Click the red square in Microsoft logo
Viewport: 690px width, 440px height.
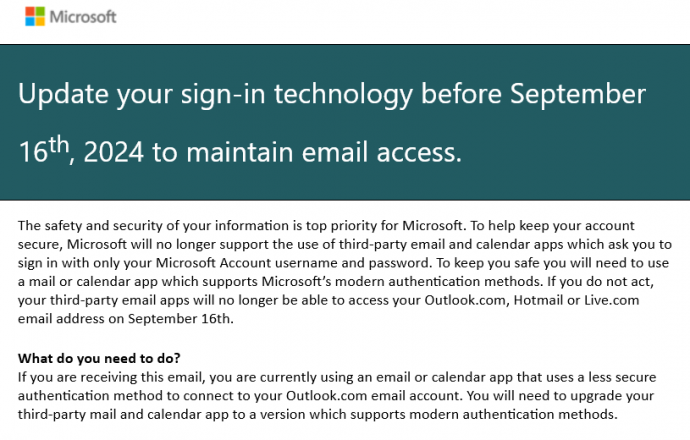29,11
